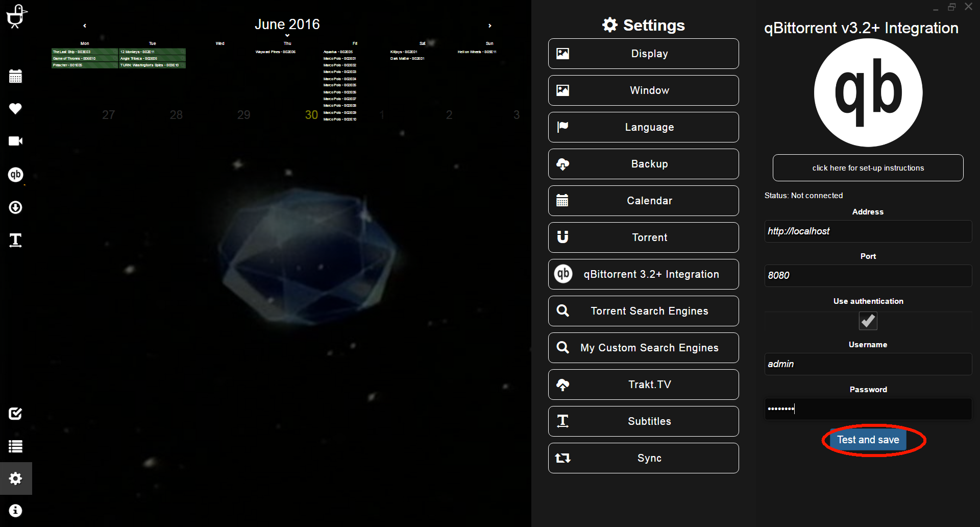
Task: Open the calendar view from sidebar
Action: pyautogui.click(x=15, y=76)
